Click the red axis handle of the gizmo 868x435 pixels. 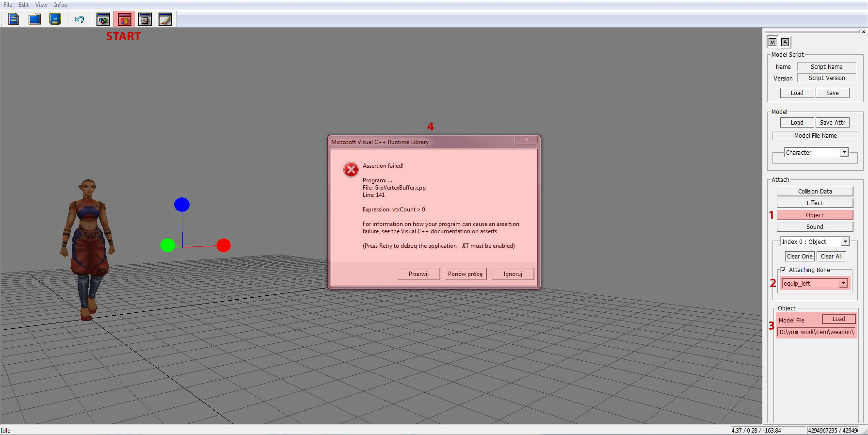pyautogui.click(x=224, y=245)
